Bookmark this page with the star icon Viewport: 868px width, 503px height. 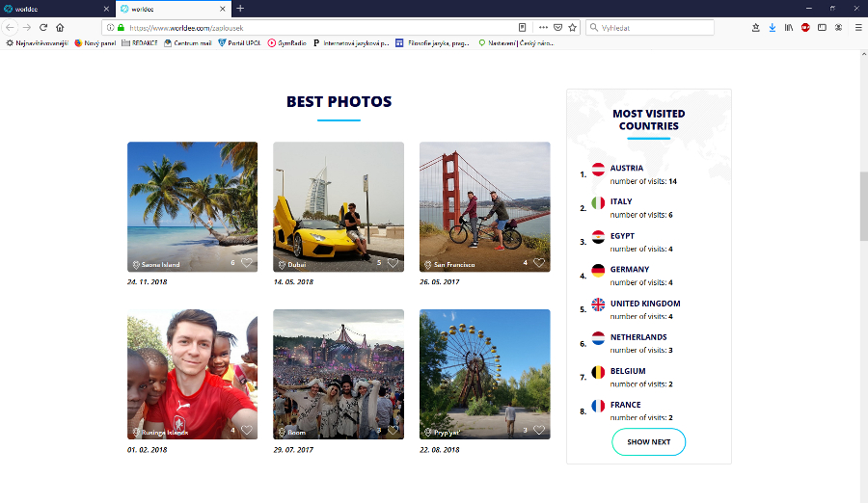coord(572,28)
